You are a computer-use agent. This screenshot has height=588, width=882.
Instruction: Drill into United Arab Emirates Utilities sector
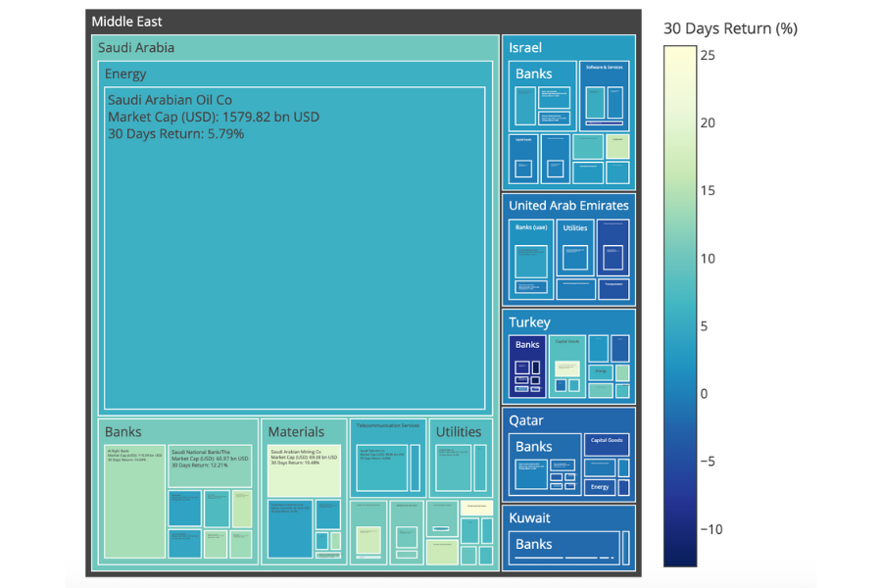(x=575, y=228)
